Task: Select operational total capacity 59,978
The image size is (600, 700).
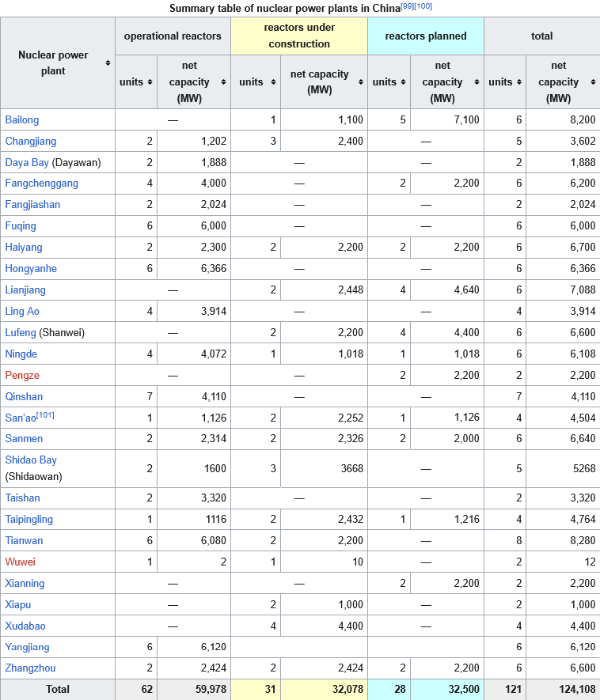Action: click(211, 689)
